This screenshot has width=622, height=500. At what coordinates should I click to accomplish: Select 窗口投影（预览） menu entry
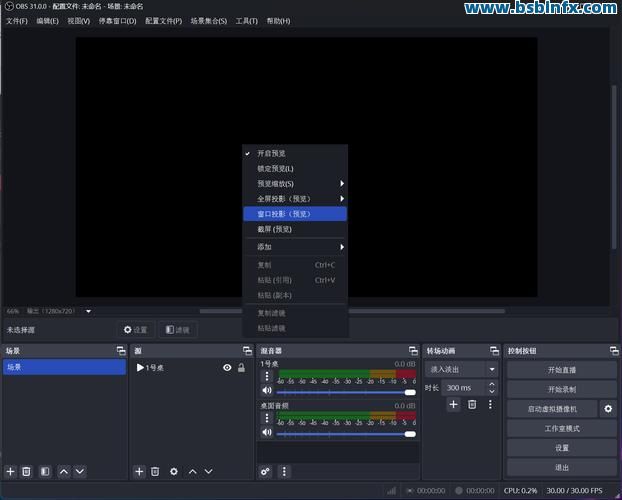pos(295,214)
